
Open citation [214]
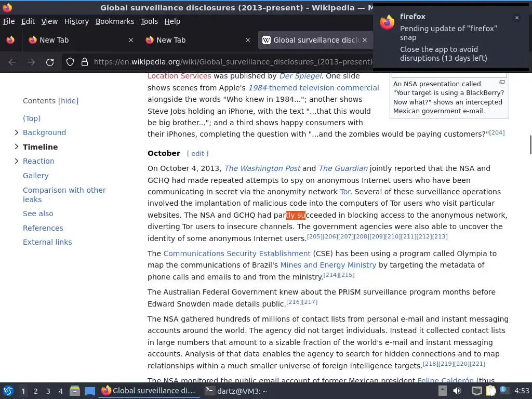tap(331, 275)
